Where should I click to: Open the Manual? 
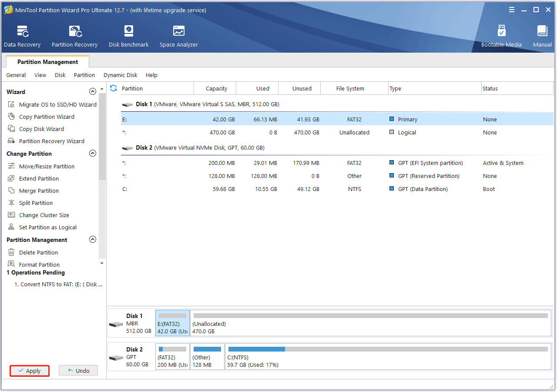(542, 37)
